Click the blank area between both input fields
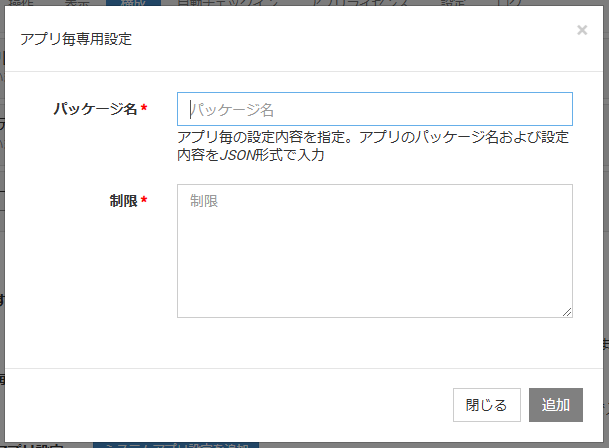This screenshot has height=448, width=609. [374, 174]
